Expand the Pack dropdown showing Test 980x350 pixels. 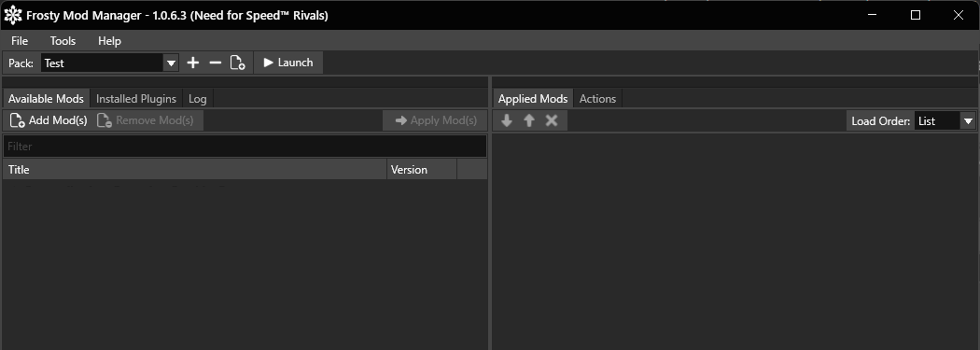tap(171, 63)
